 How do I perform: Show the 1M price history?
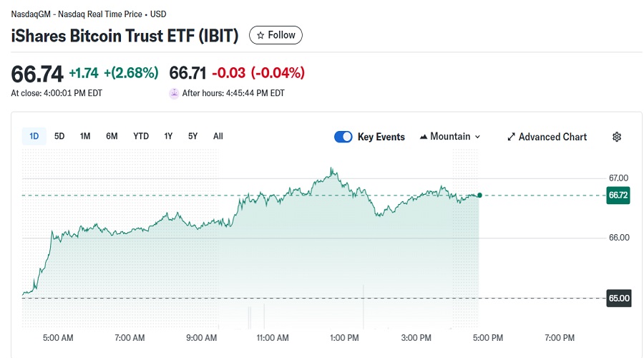85,136
